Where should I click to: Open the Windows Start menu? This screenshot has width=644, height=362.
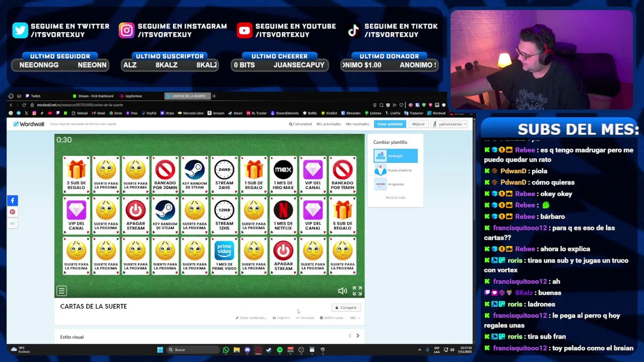tap(160, 350)
